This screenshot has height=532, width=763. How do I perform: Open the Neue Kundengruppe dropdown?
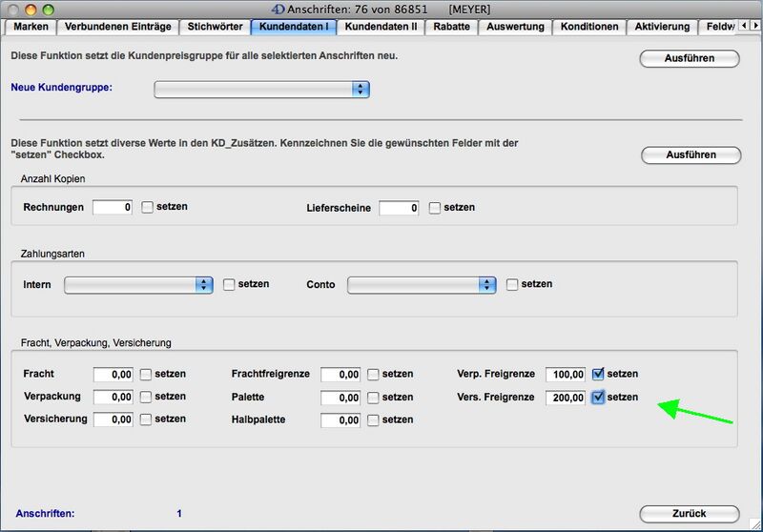tap(261, 89)
